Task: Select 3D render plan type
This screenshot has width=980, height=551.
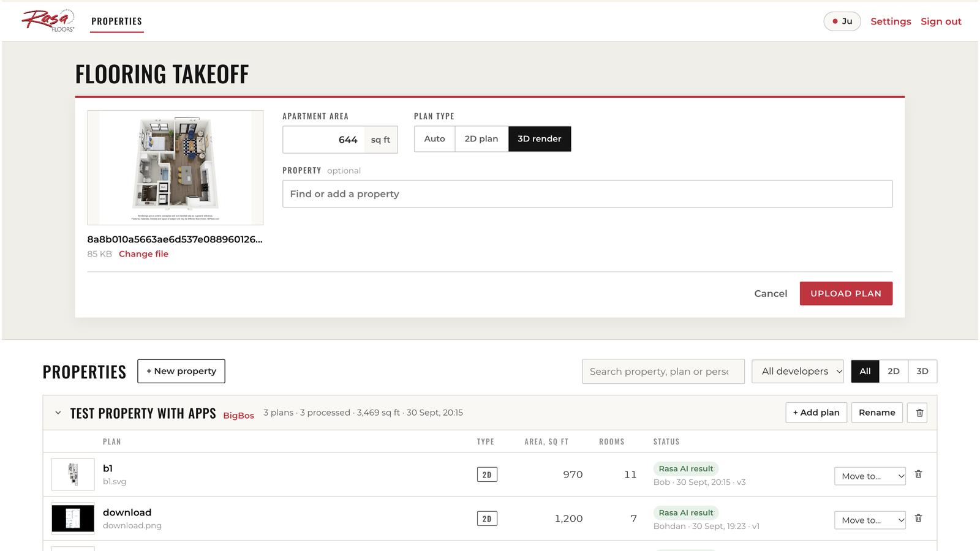Action: coord(540,139)
